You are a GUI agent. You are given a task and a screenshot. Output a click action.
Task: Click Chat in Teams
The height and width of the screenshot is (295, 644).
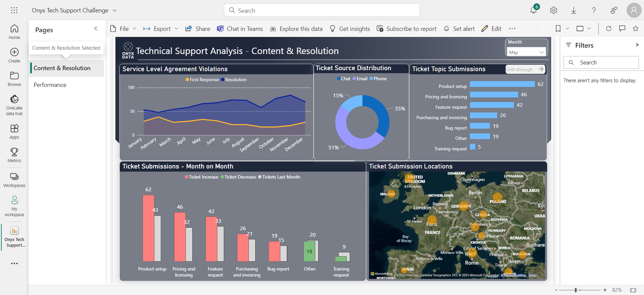[x=240, y=29]
